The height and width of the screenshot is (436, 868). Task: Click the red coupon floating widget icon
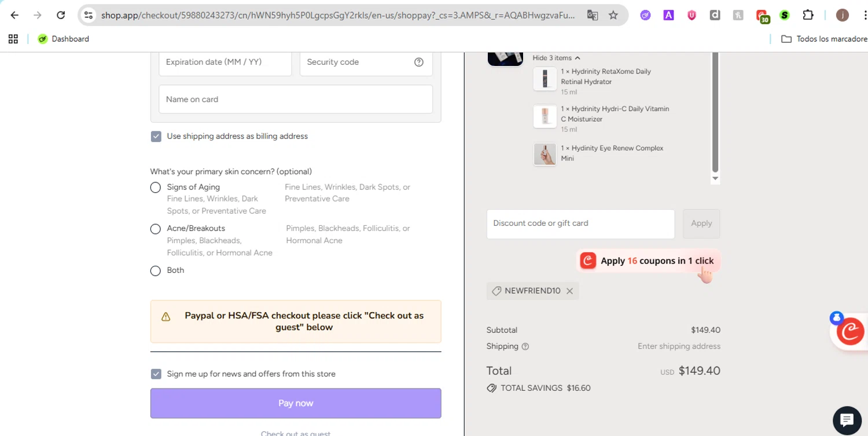point(850,332)
